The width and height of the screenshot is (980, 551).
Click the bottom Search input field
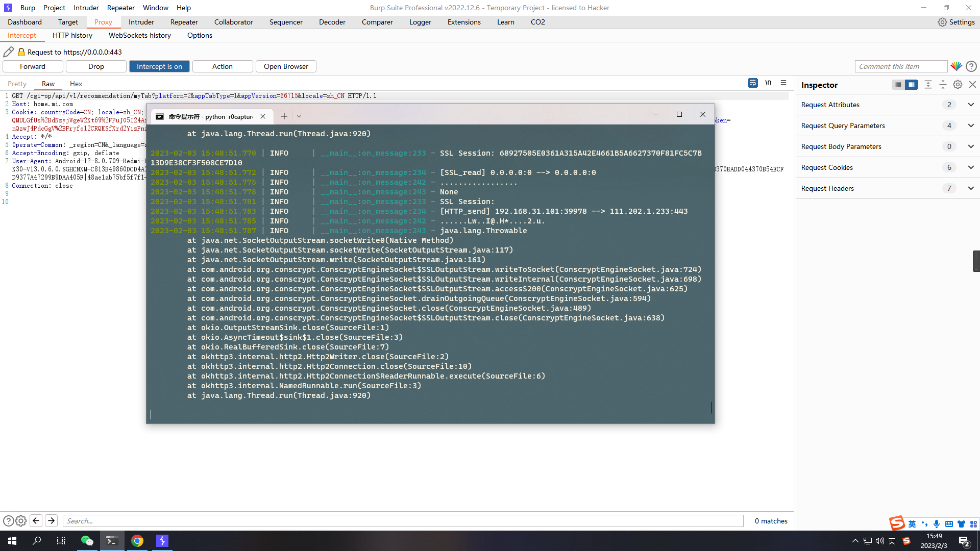[x=403, y=521]
